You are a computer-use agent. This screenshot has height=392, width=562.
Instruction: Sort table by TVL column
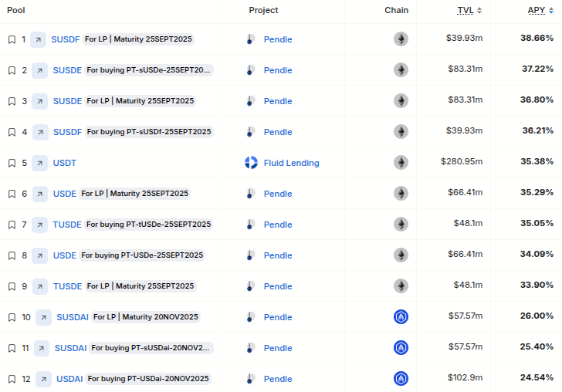469,10
